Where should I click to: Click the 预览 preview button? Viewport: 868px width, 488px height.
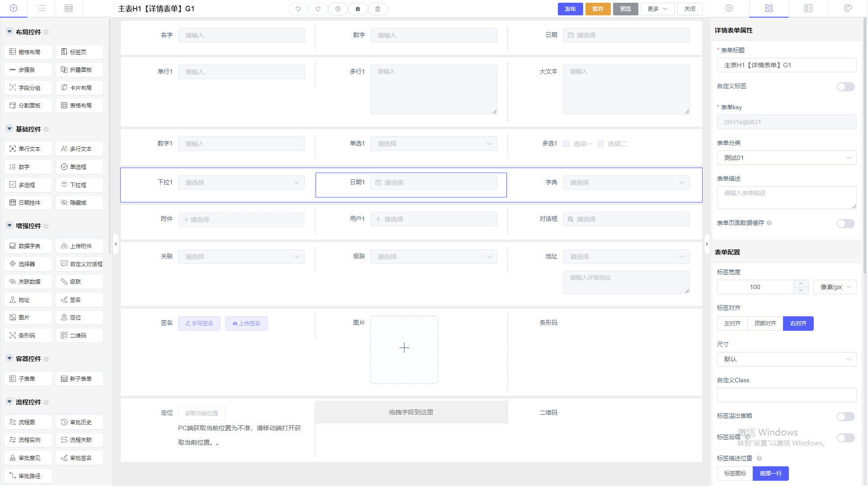coord(625,9)
